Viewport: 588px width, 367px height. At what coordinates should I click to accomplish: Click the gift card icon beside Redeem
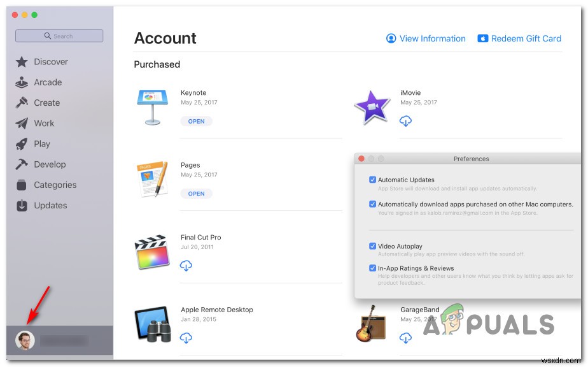pos(482,39)
